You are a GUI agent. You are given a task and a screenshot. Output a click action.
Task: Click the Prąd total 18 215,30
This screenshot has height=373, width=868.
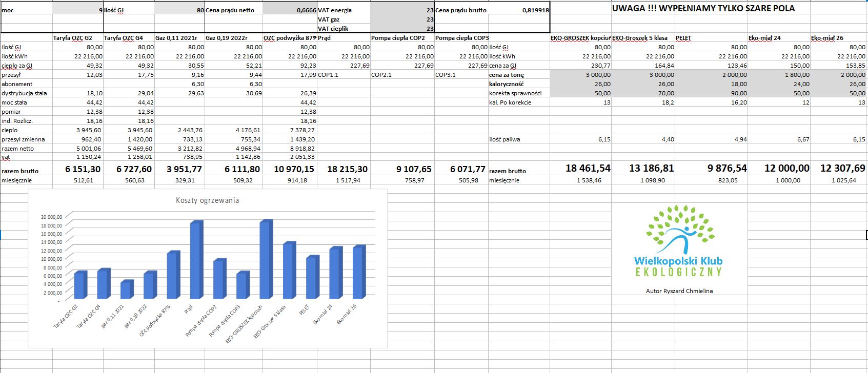pyautogui.click(x=347, y=169)
